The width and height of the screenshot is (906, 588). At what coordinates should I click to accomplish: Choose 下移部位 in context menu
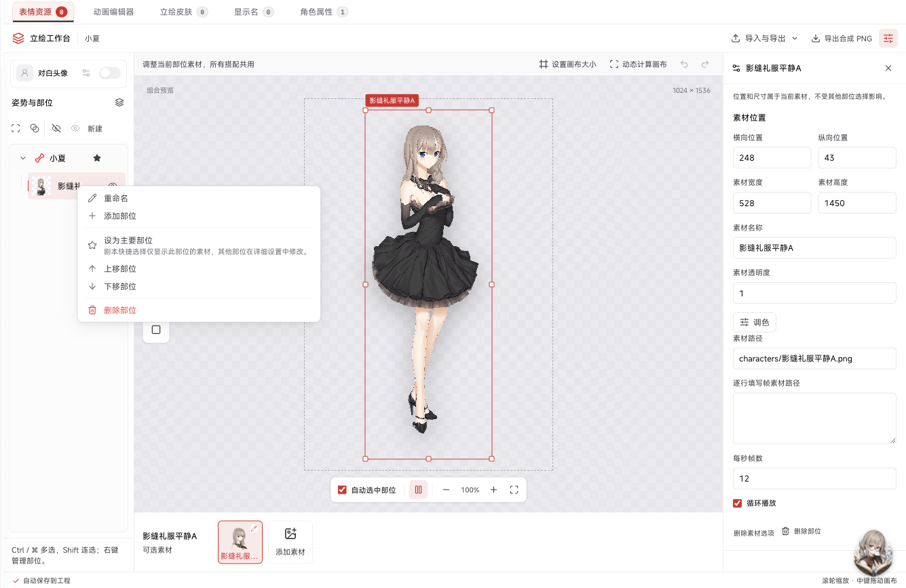199,286
